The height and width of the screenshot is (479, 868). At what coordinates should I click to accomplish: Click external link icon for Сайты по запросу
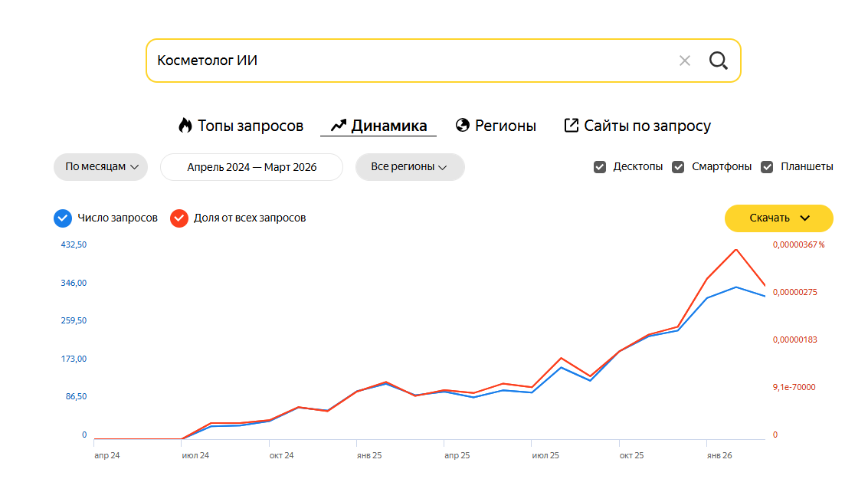tap(571, 125)
